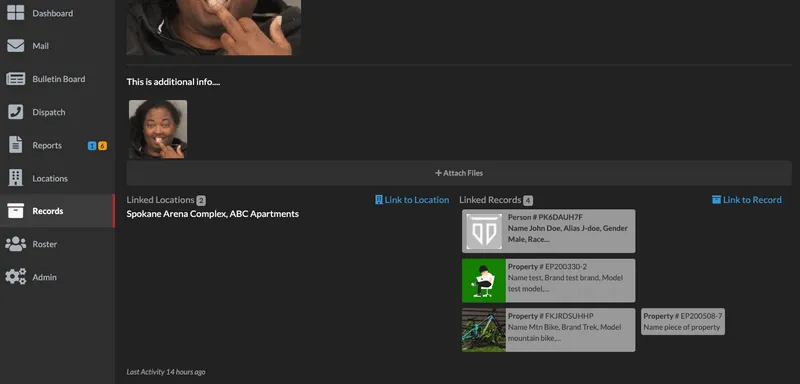Image resolution: width=800 pixels, height=384 pixels.
Task: Click the Locations building icon
Action: [x=15, y=178]
